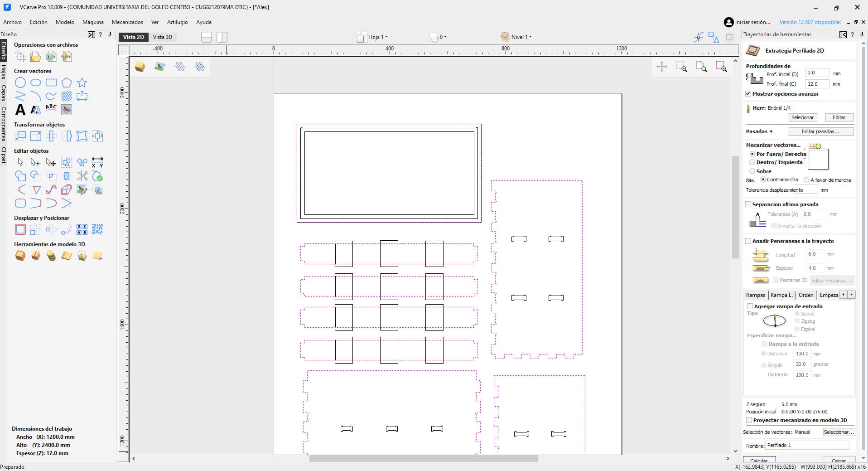
Task: Click the Create New File icon
Action: point(20,56)
